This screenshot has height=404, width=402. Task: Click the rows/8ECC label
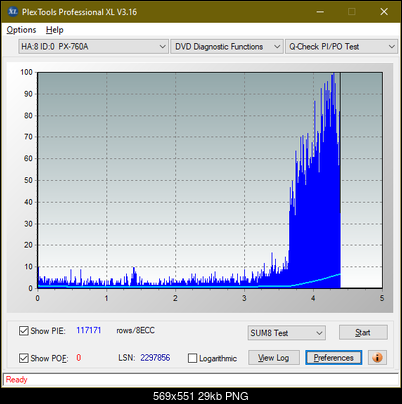coord(135,330)
